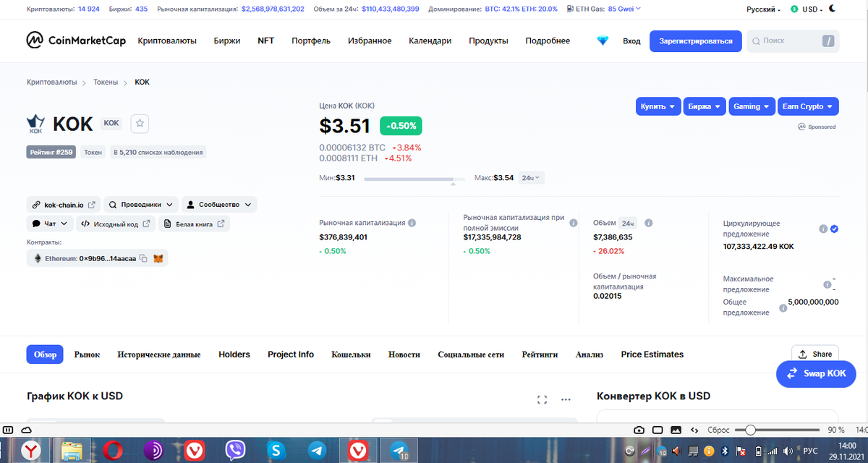868x463 pixels.
Task: Focus the Поиск search field
Action: point(793,41)
